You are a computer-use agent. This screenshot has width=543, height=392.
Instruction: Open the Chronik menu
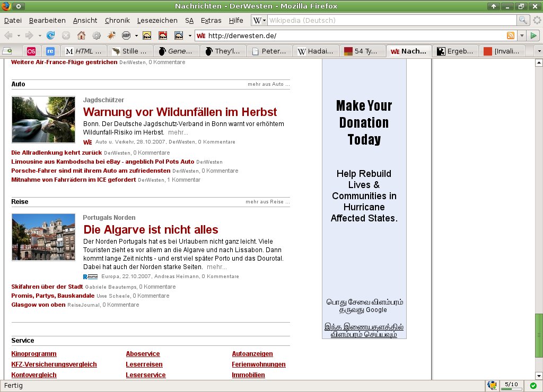pos(117,21)
